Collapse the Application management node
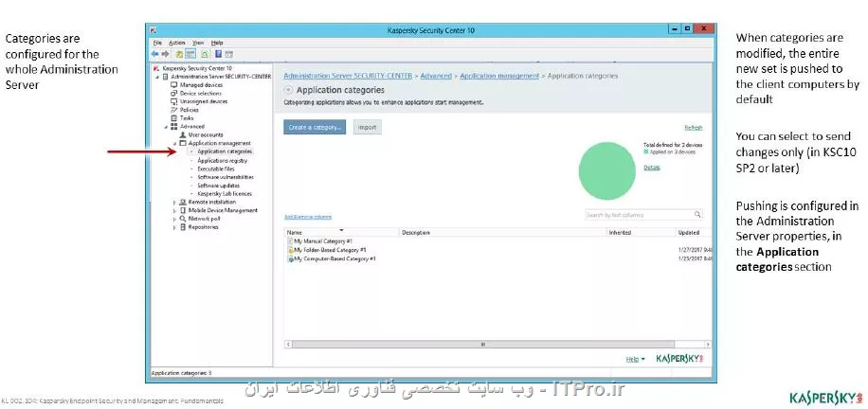Screen dimensions: 868x409 coord(175,143)
